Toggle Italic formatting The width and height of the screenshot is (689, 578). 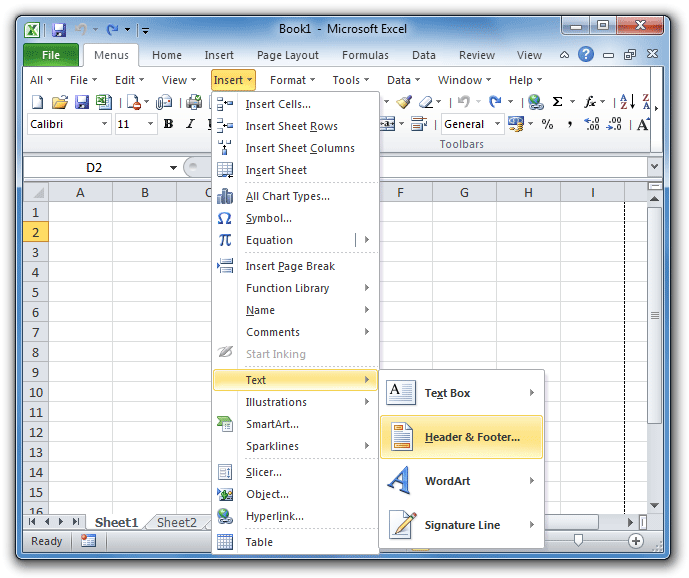189,125
